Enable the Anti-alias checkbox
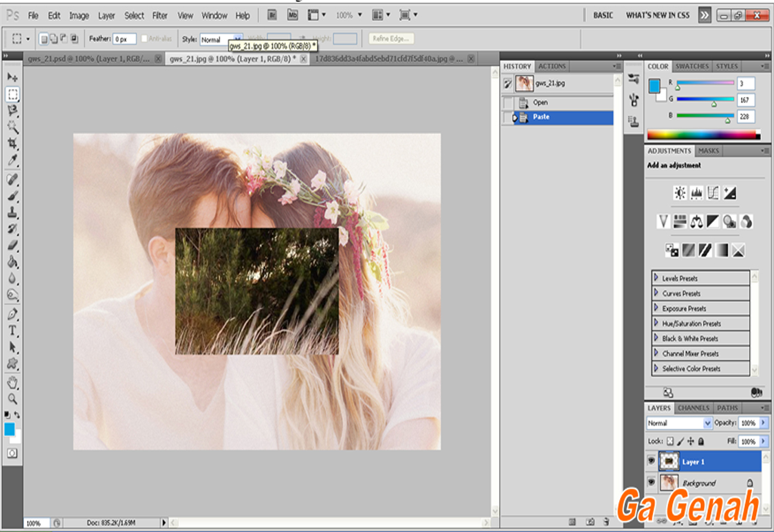This screenshot has width=774, height=532. pos(145,38)
